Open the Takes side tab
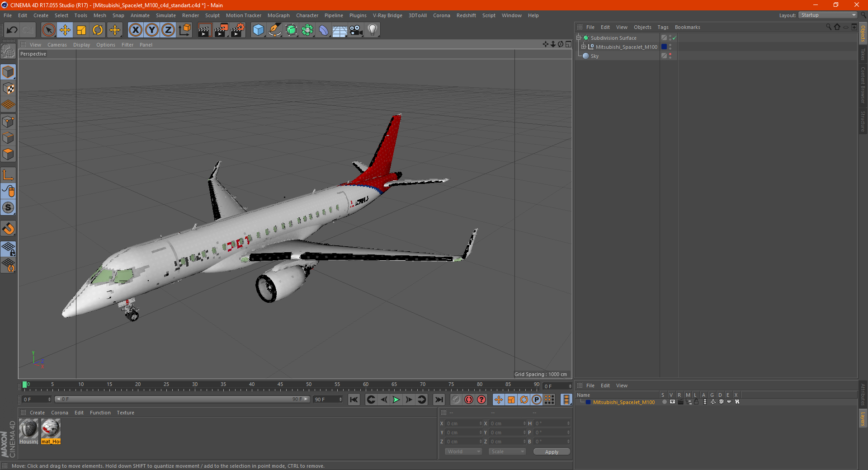Viewport: 868px width, 470px height. click(863, 55)
